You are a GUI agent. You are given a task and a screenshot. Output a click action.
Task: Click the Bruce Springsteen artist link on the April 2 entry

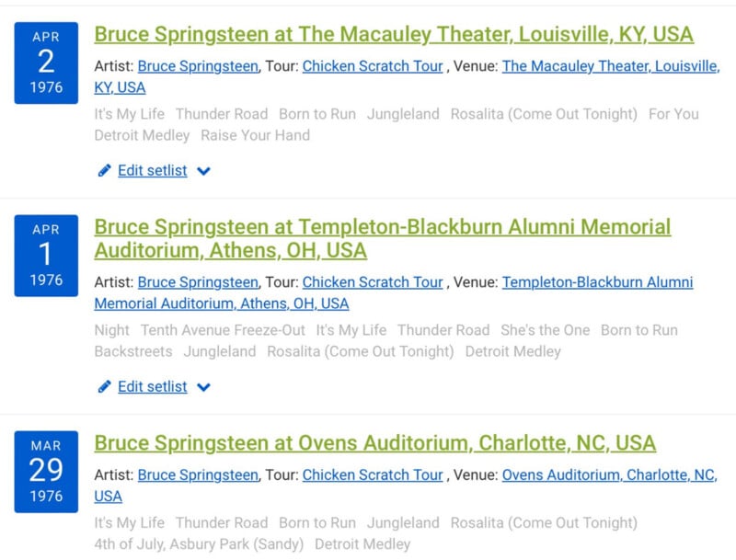(x=198, y=66)
